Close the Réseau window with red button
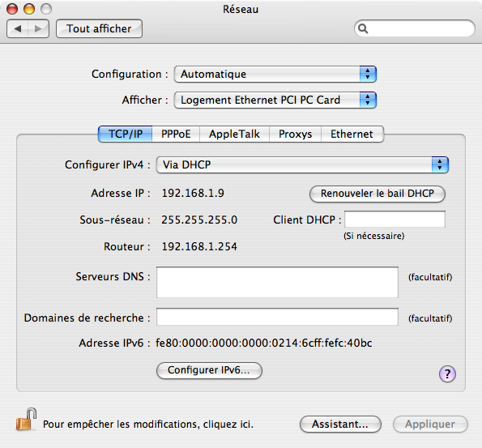This screenshot has height=448, width=482. [x=12, y=9]
